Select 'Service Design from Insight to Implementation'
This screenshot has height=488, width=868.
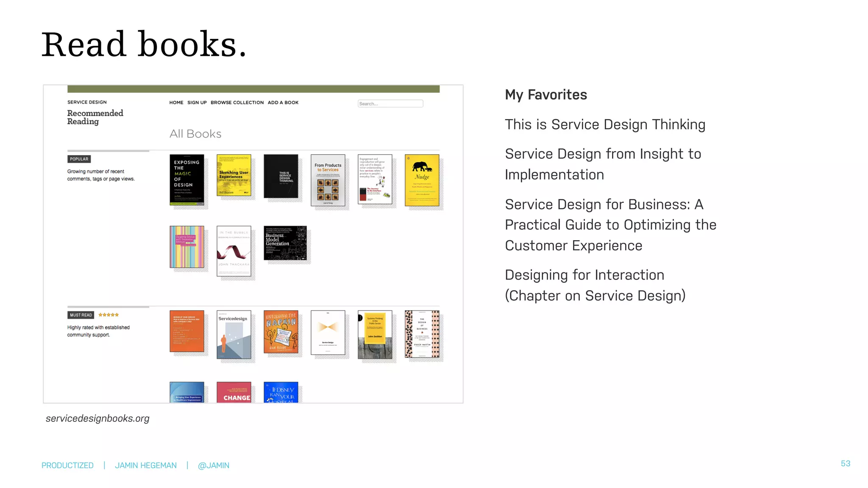coord(603,164)
